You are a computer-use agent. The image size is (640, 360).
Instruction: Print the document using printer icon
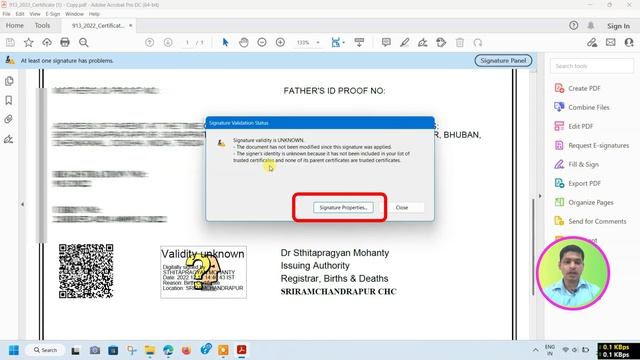tap(65, 42)
